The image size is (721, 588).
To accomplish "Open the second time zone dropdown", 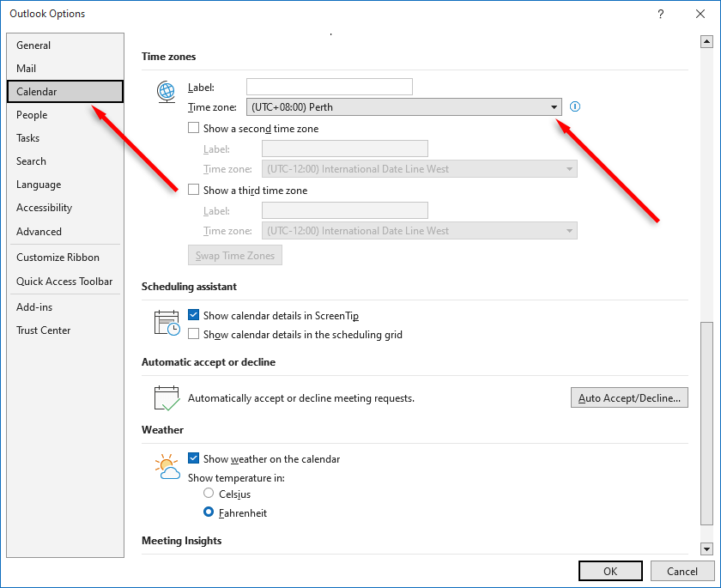I will point(568,168).
